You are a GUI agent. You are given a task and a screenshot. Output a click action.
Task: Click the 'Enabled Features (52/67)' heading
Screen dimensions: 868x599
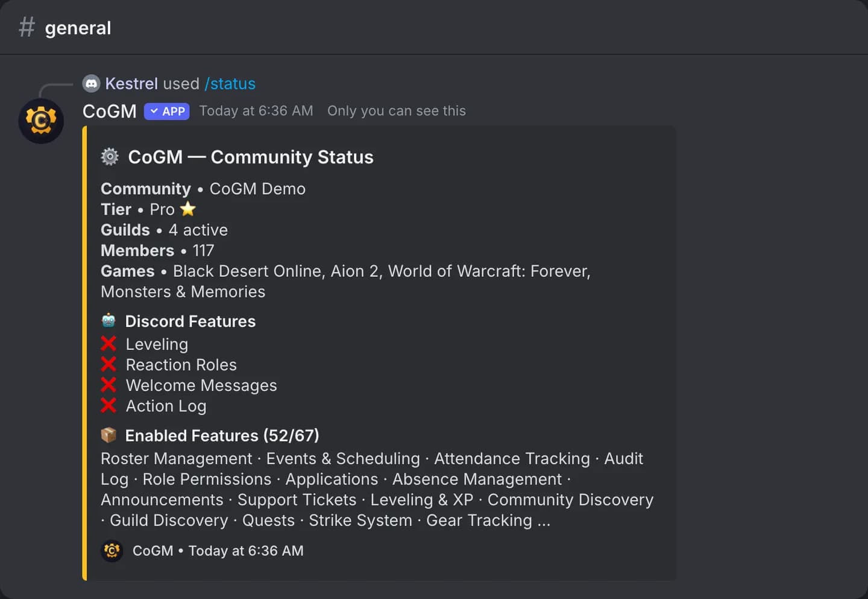click(222, 435)
